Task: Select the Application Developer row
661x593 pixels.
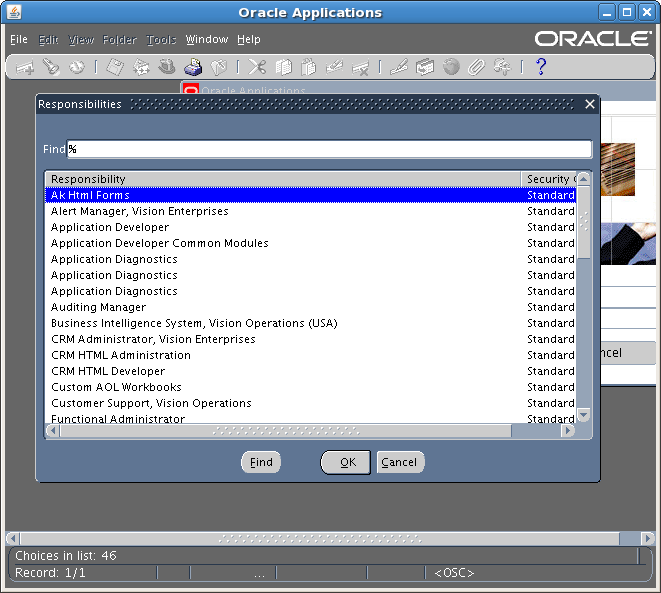Action: [311, 227]
